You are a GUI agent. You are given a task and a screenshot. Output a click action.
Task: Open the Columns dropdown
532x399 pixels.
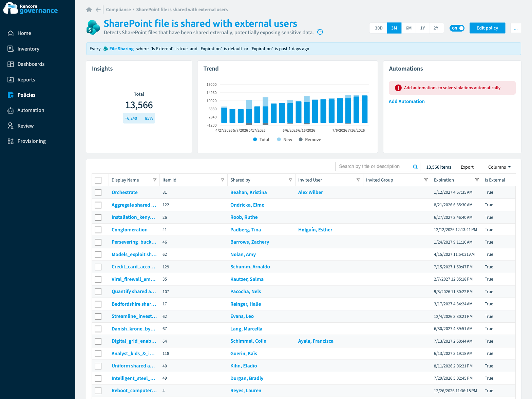point(499,167)
